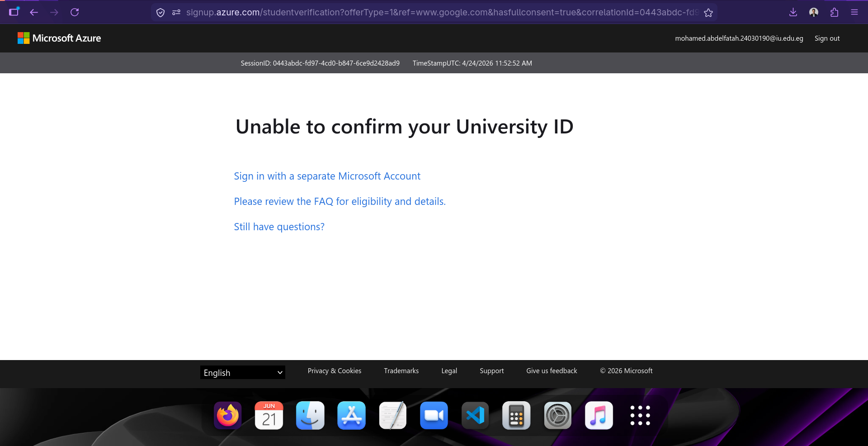Click the Microsoft Azure logo
868x446 pixels.
click(x=59, y=38)
